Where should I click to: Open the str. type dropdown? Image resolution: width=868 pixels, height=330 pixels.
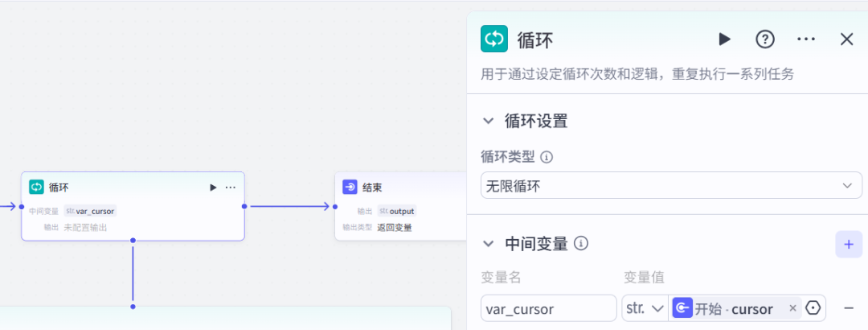click(645, 308)
